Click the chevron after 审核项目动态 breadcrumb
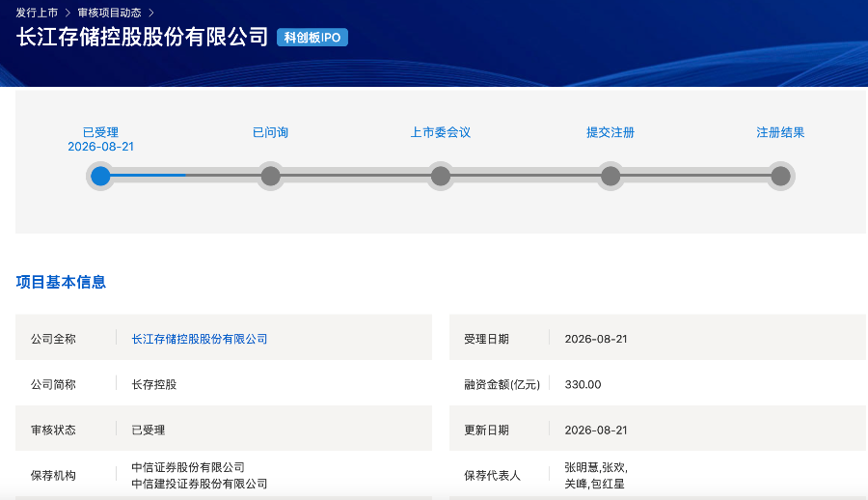Viewport: 868px width, 500px height. click(151, 13)
